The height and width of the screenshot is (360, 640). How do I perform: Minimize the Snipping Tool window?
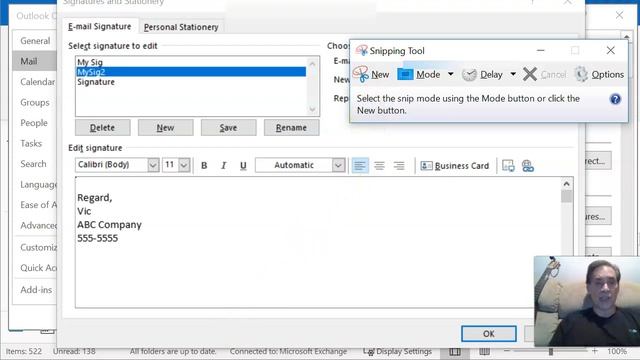[x=541, y=51]
